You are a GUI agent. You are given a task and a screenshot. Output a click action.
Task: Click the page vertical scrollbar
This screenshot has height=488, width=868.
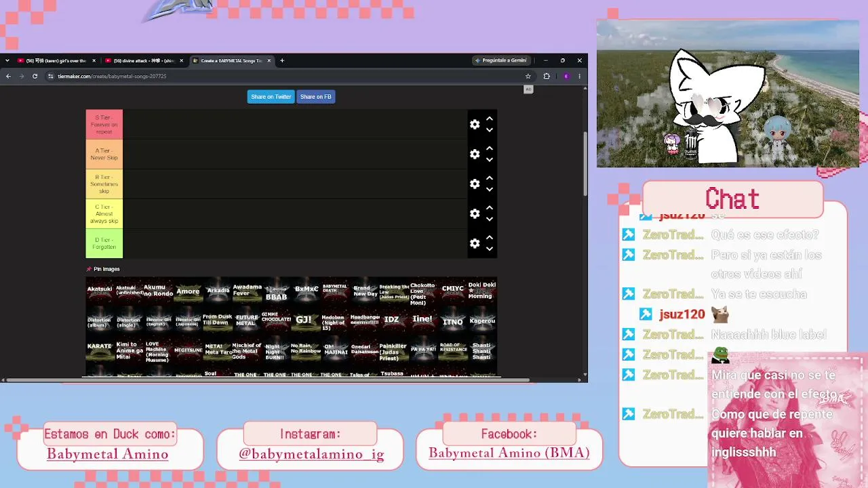pyautogui.click(x=585, y=163)
